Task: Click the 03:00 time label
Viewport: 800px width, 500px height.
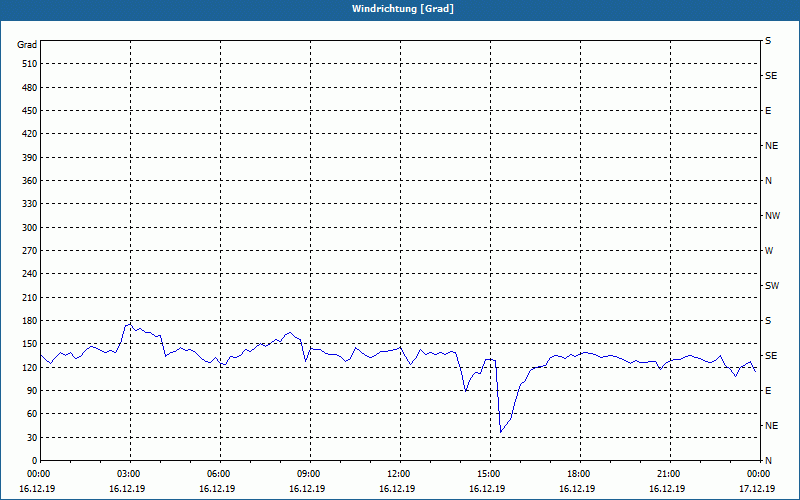Action: (x=130, y=474)
